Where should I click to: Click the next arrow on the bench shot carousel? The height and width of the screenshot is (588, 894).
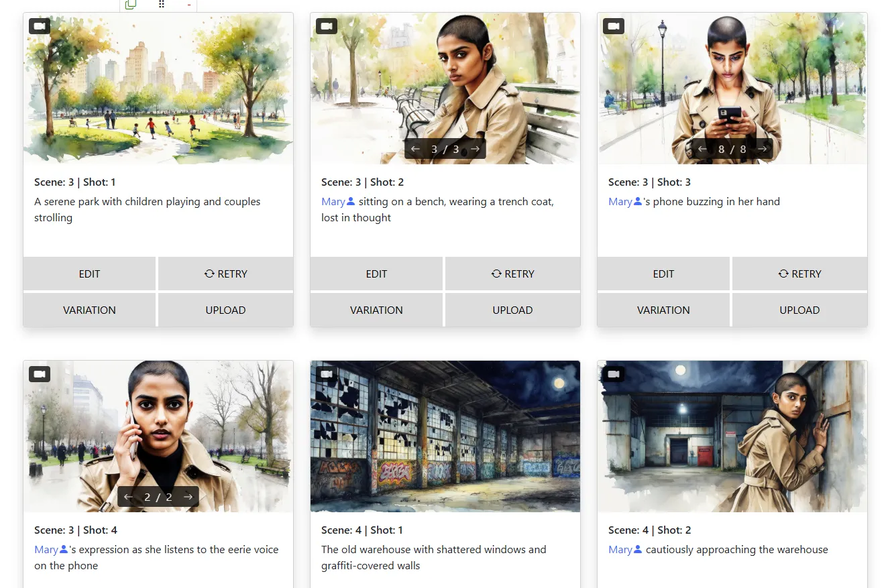[475, 149]
